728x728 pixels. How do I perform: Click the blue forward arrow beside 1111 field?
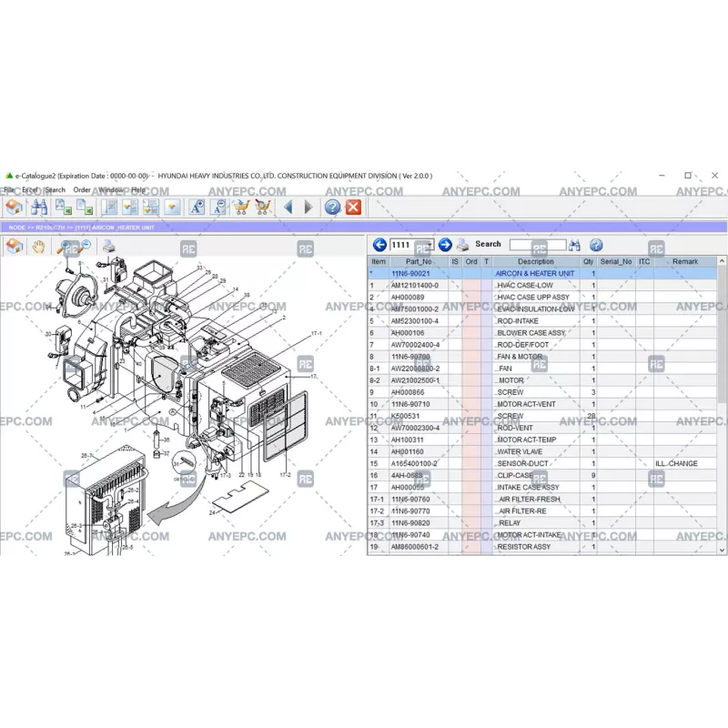(444, 244)
